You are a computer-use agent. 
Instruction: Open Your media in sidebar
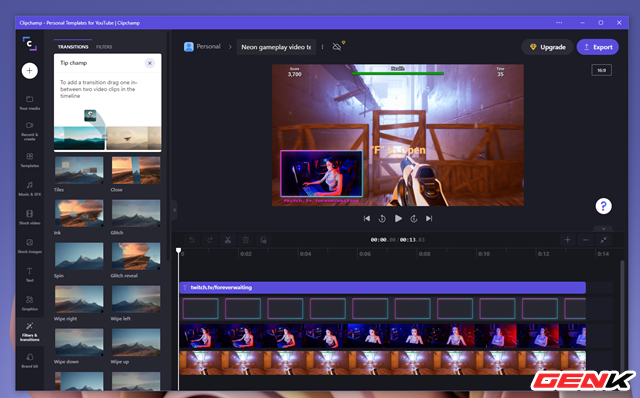(29, 103)
